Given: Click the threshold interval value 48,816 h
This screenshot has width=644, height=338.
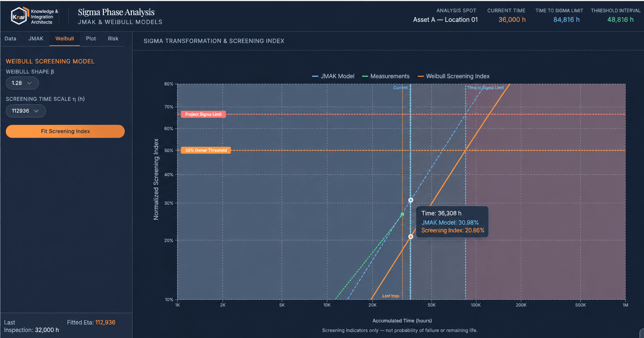Looking at the screenshot, I should click(x=620, y=20).
